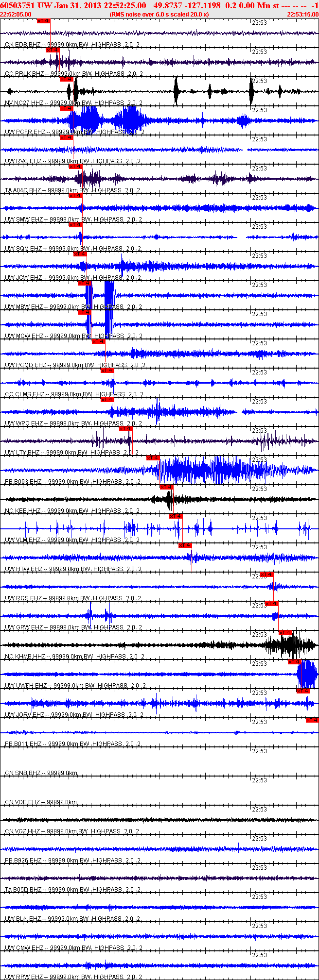Click the red pick marker on TA.A04D trace
The width and height of the screenshot is (319, 980).
tap(76, 167)
